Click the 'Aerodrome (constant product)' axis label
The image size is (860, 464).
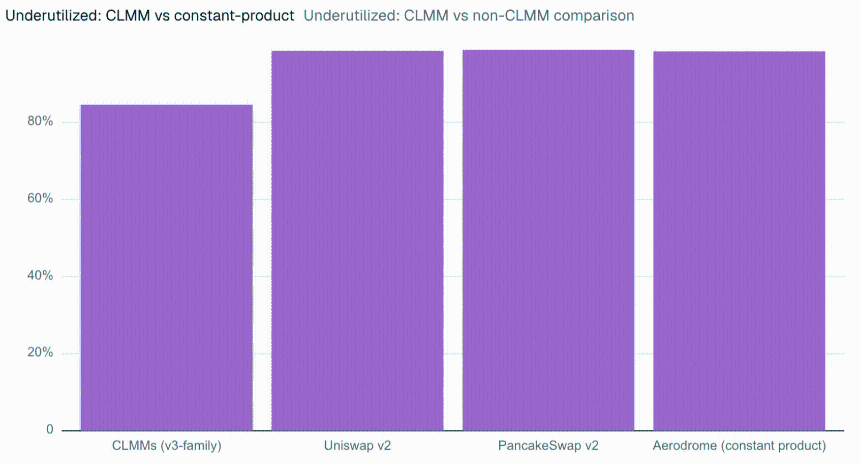pyautogui.click(x=739, y=445)
